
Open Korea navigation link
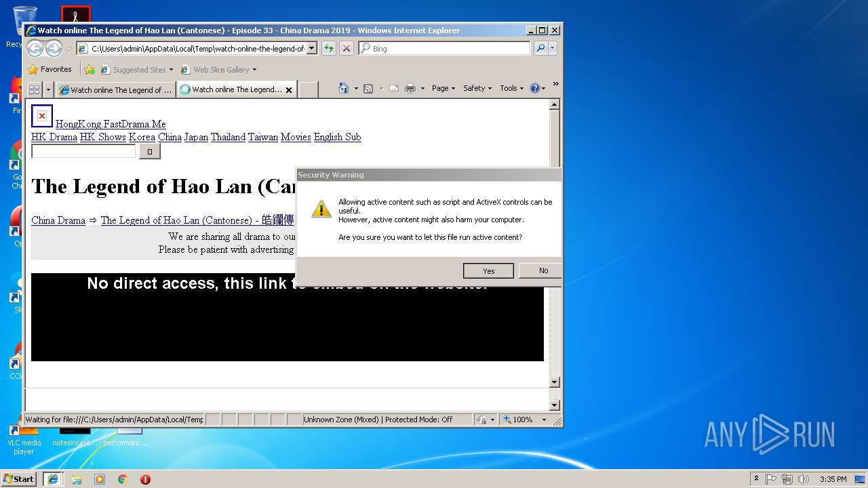(142, 137)
